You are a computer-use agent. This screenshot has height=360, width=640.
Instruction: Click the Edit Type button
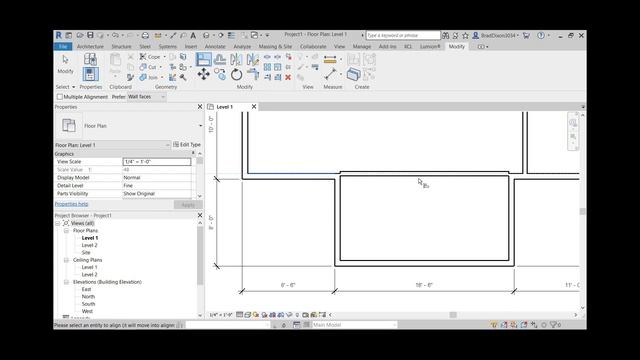click(x=187, y=144)
